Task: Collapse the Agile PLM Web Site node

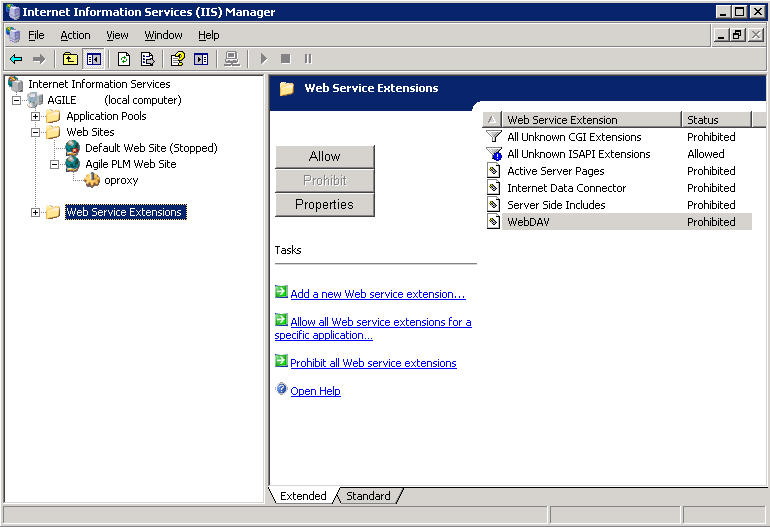Action: pos(55,164)
